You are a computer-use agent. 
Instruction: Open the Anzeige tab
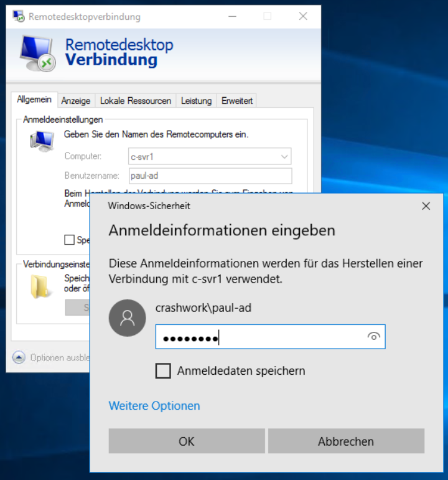[76, 101]
